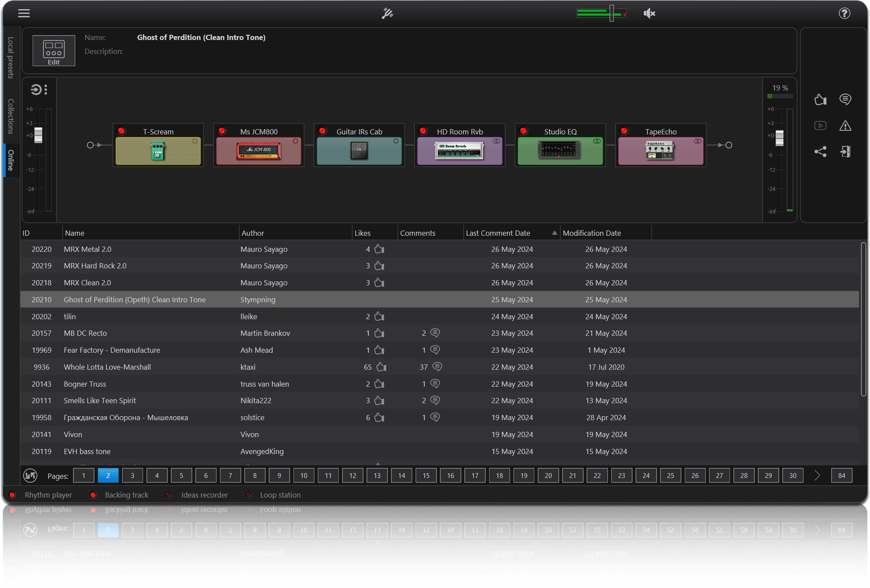Click the input level fader handle
This screenshot has height=588, width=870.
(38, 135)
